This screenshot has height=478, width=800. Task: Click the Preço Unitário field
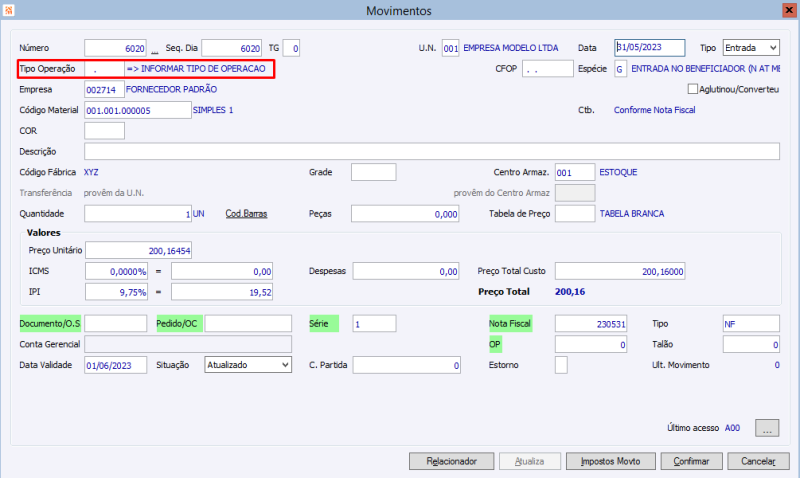click(x=138, y=250)
